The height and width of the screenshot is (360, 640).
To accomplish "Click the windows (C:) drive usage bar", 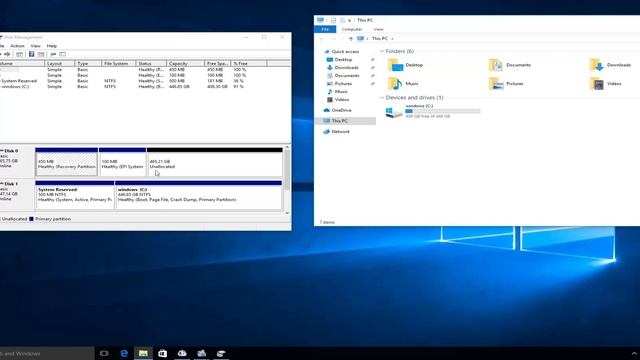I will (443, 111).
